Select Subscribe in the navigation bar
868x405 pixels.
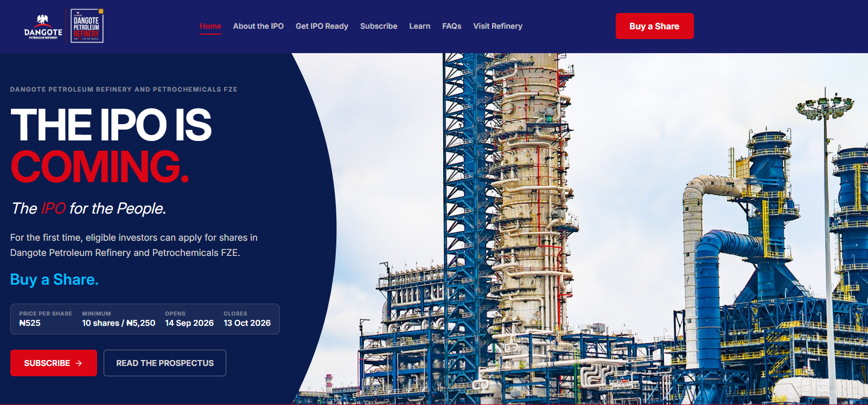[x=379, y=26]
